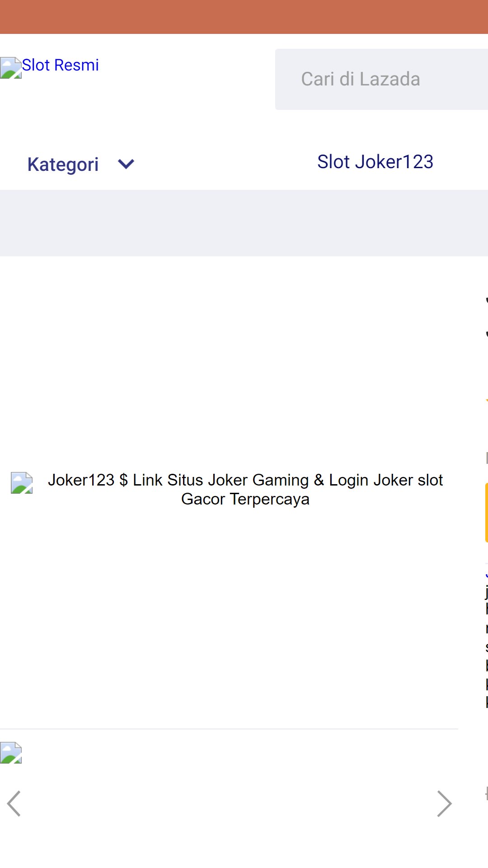This screenshot has height=868, width=488.
Task: Expand the Kategori dropdown chevron
Action: (x=126, y=164)
